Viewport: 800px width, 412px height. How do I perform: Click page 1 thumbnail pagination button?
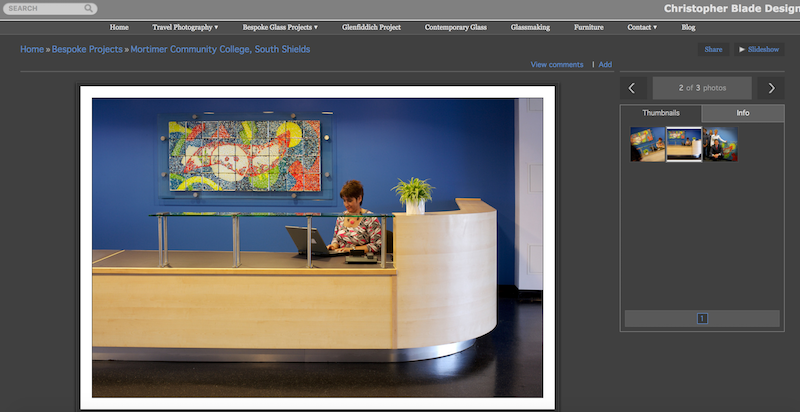click(702, 318)
